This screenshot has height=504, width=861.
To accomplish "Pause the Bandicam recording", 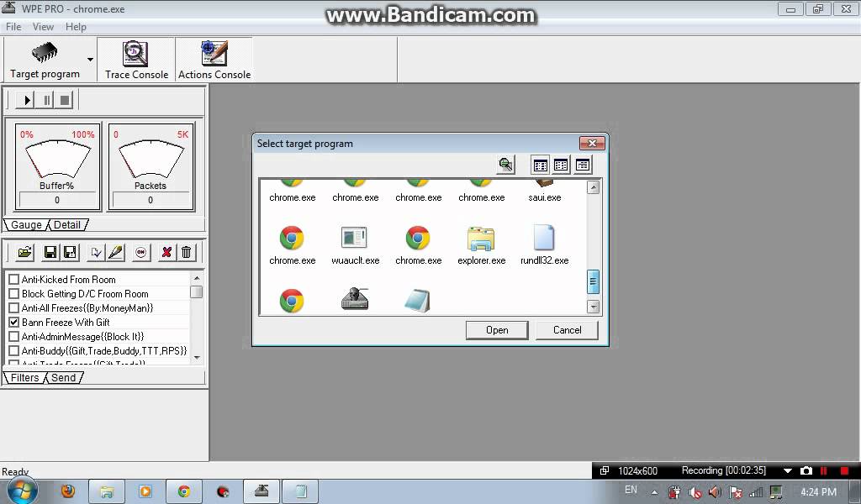I will click(824, 470).
